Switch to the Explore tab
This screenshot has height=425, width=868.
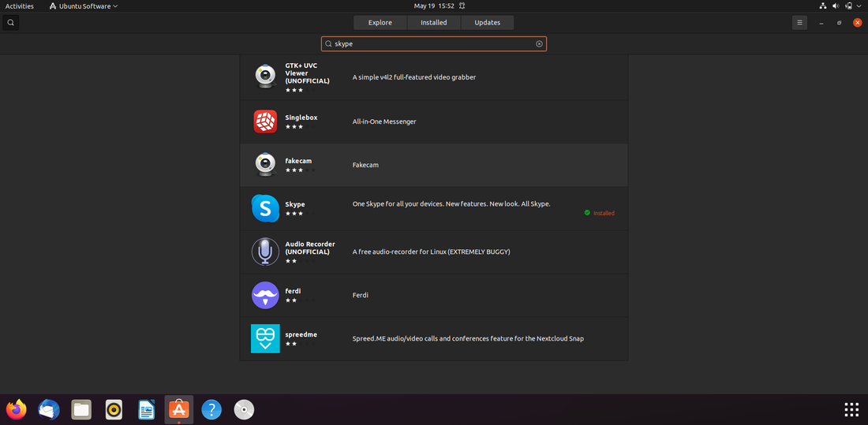pos(380,23)
